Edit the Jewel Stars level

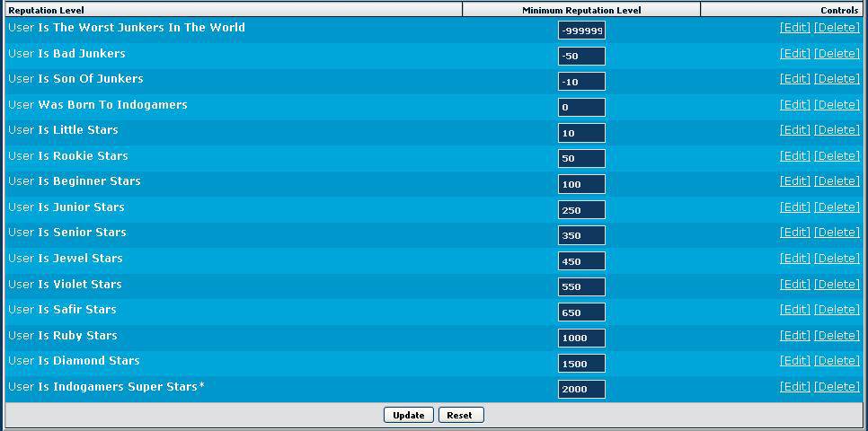tap(795, 259)
